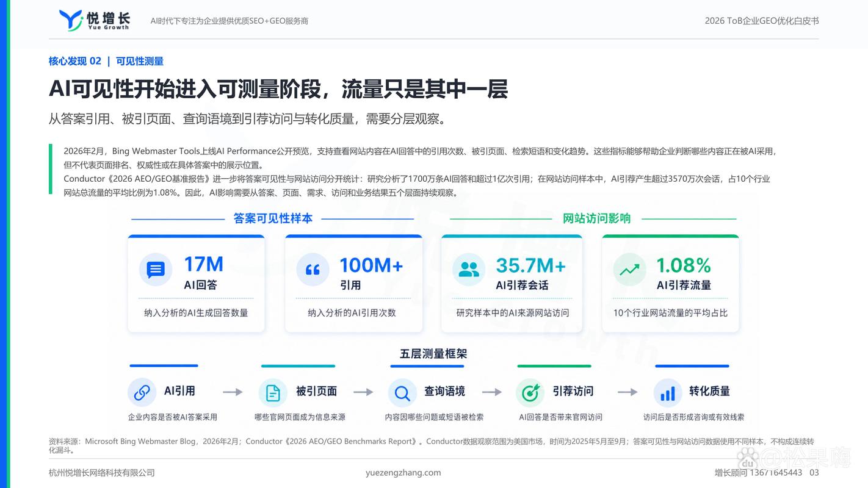
Task: Click the 转化质量 framework label
Action: (709, 391)
